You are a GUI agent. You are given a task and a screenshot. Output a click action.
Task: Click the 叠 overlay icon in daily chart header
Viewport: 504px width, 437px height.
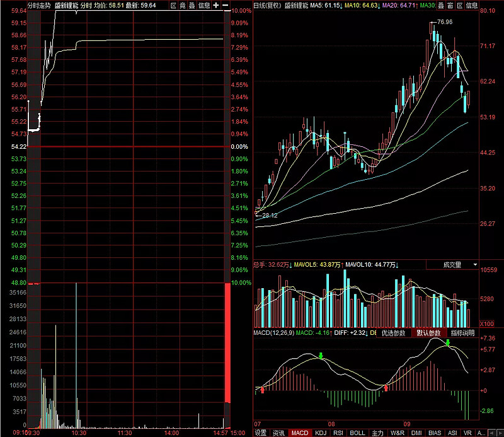pyautogui.click(x=441, y=5)
